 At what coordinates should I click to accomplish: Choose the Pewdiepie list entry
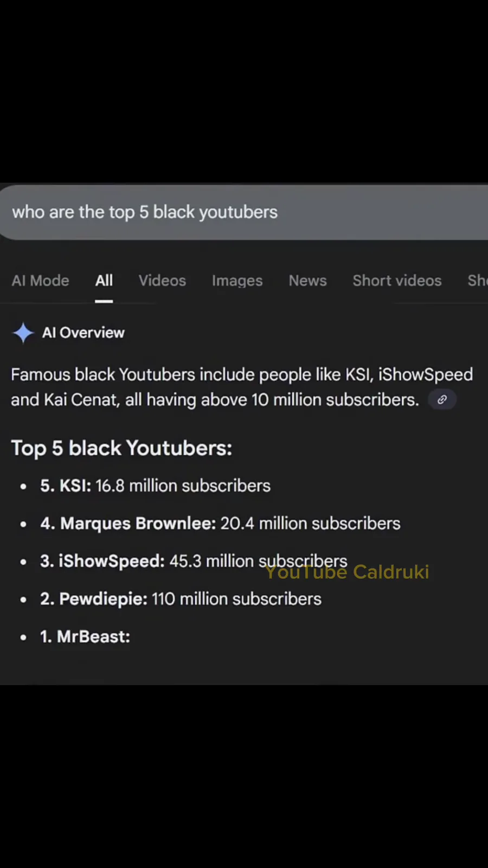coord(181,599)
